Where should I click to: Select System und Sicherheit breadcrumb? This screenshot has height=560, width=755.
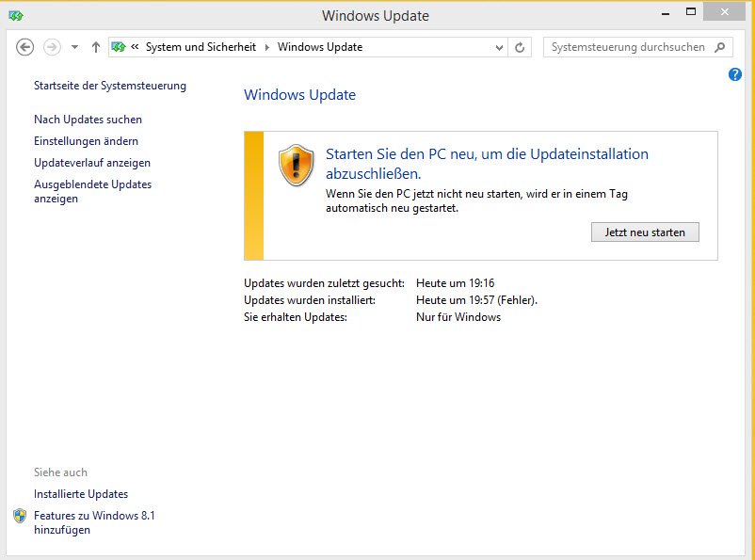[201, 47]
